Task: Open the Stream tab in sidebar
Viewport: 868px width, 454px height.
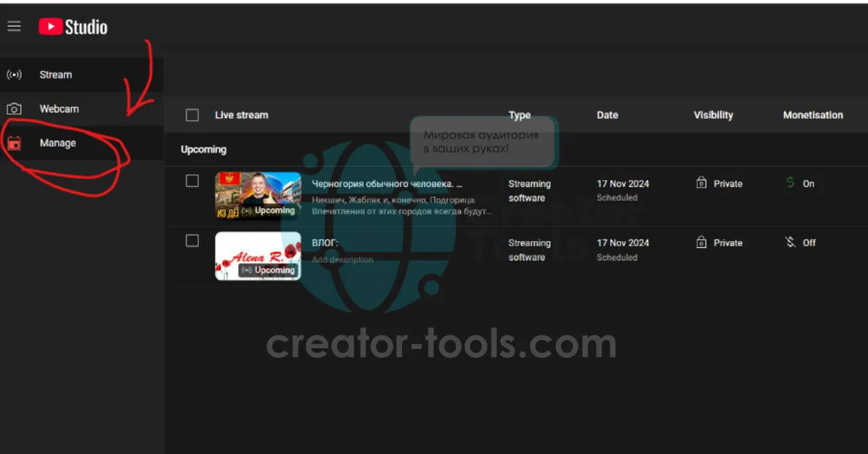Action: coord(81,75)
